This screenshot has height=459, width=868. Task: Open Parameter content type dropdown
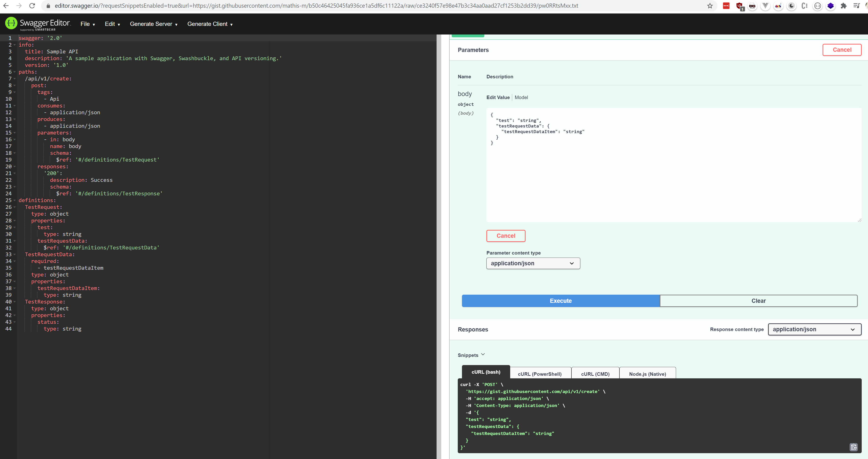[533, 263]
